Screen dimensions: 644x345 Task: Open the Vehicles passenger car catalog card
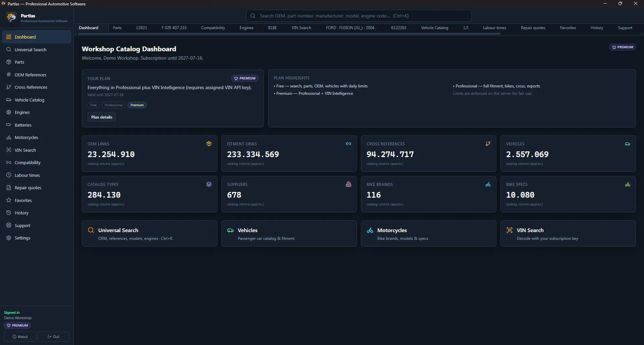tap(289, 233)
